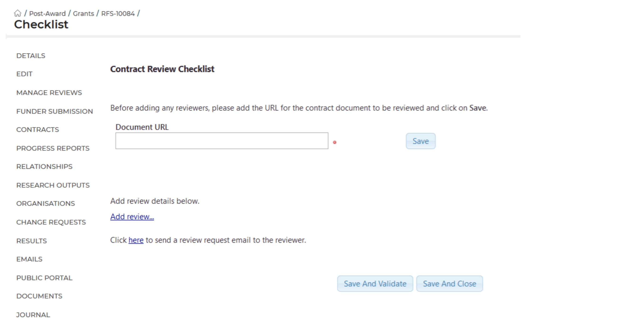Go to Grants breadcrumb link

83,13
